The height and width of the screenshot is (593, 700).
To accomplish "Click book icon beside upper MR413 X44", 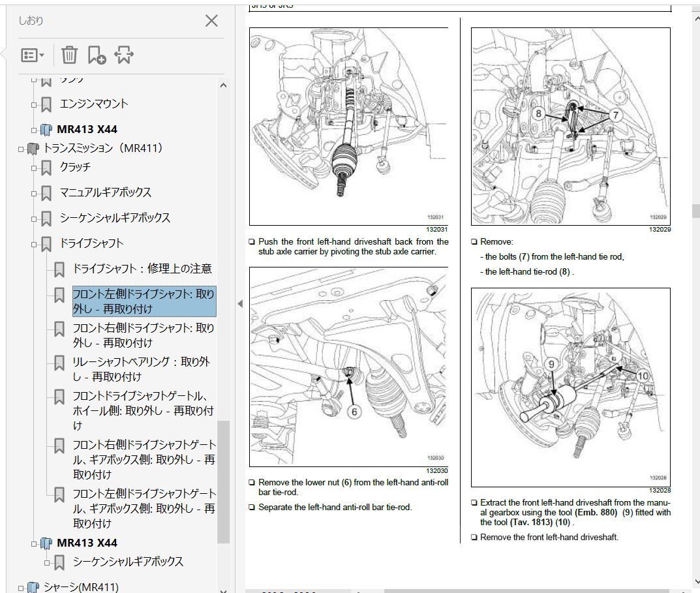I will tap(46, 130).
